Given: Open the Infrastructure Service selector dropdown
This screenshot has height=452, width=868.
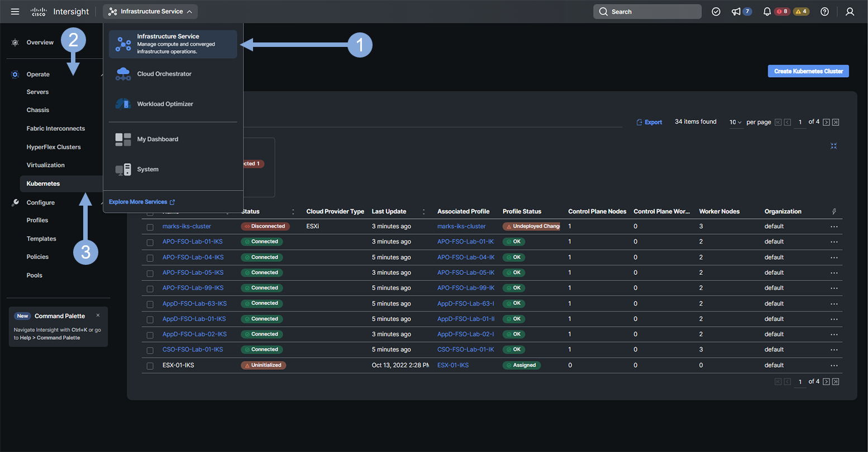Looking at the screenshot, I should click(x=150, y=12).
